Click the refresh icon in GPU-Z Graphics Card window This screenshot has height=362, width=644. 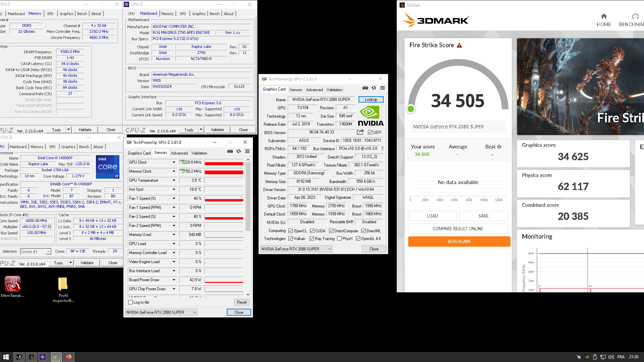(x=374, y=88)
